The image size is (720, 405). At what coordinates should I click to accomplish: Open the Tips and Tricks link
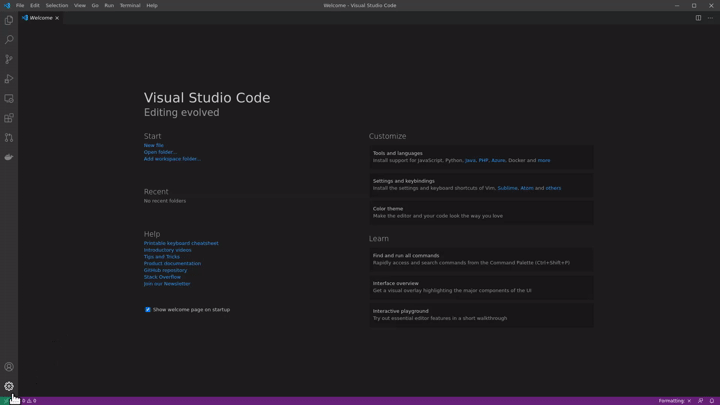(162, 257)
